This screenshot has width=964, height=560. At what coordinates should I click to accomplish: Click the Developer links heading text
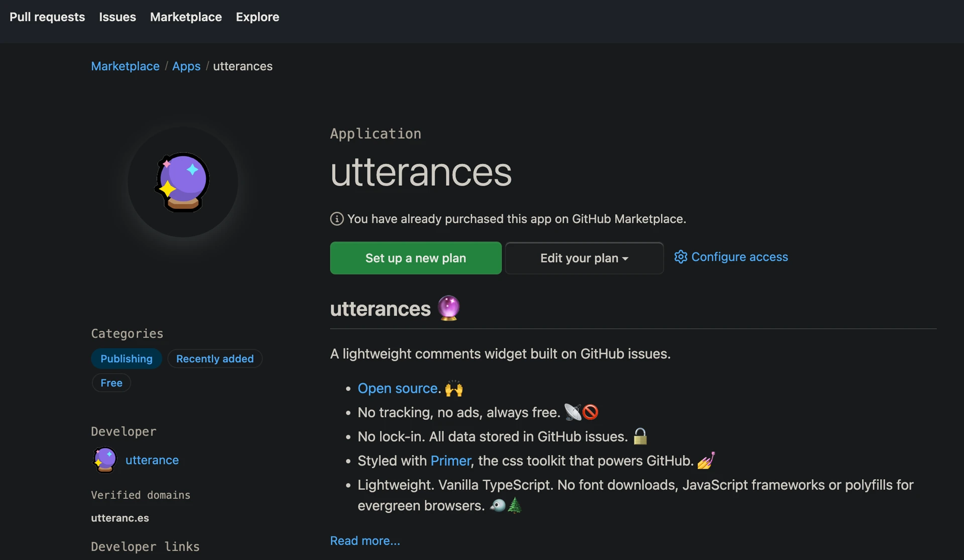click(145, 546)
